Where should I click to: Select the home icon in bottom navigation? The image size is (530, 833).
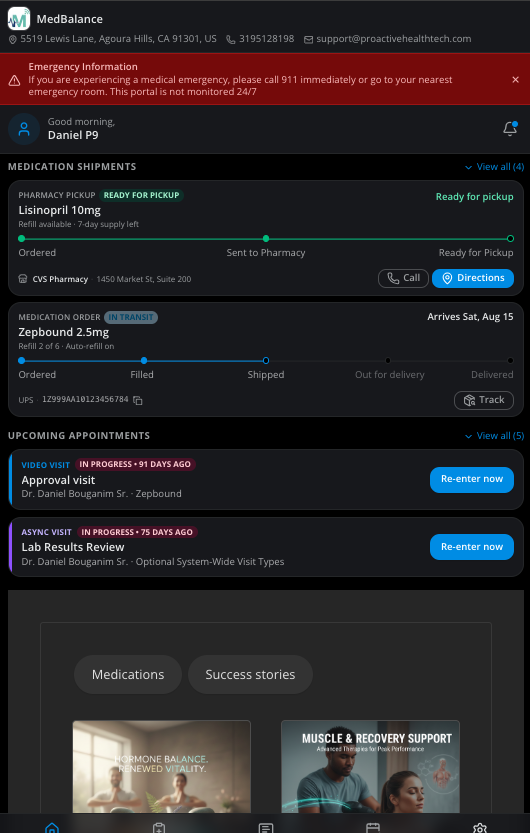click(52, 828)
